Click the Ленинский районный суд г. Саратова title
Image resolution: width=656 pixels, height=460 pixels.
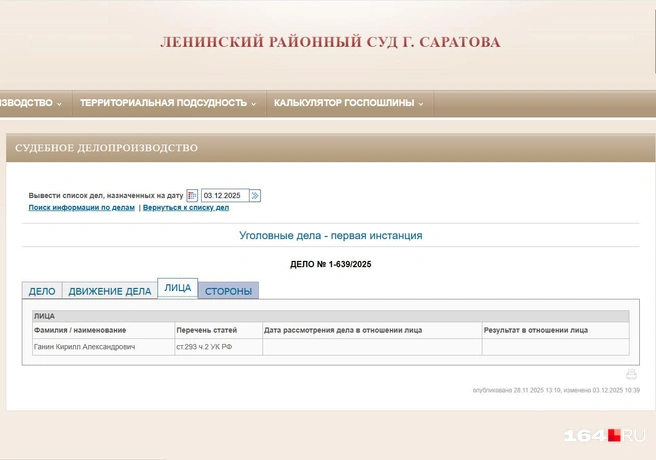click(330, 42)
